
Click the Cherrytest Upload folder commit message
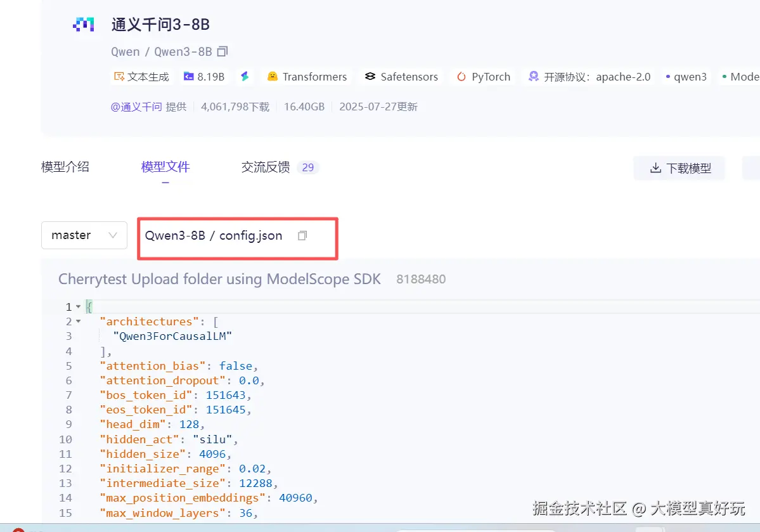coord(219,279)
